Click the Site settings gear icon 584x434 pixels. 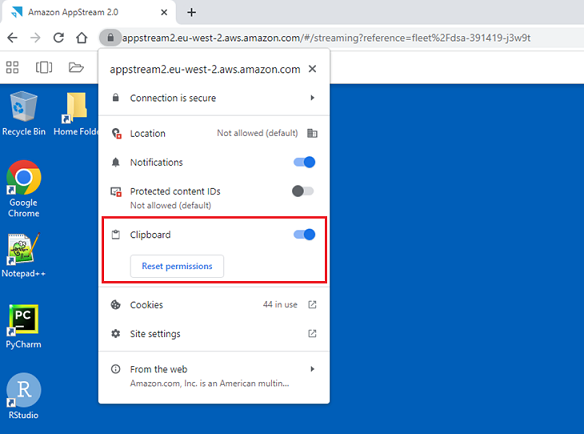(x=116, y=334)
